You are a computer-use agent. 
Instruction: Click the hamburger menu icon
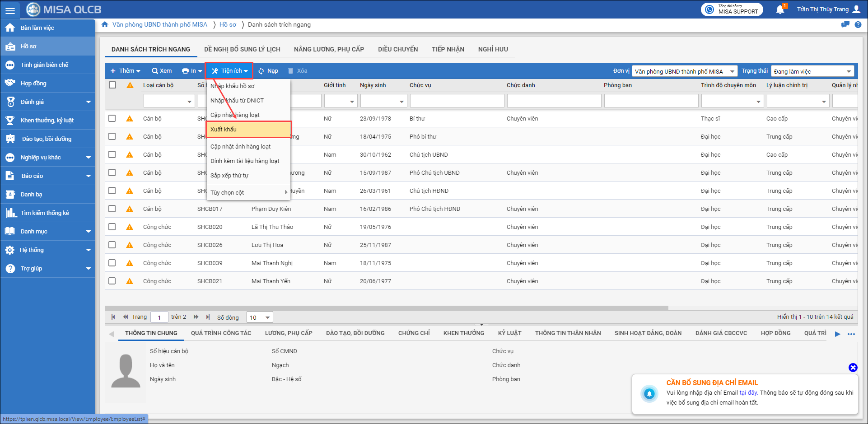[x=10, y=10]
